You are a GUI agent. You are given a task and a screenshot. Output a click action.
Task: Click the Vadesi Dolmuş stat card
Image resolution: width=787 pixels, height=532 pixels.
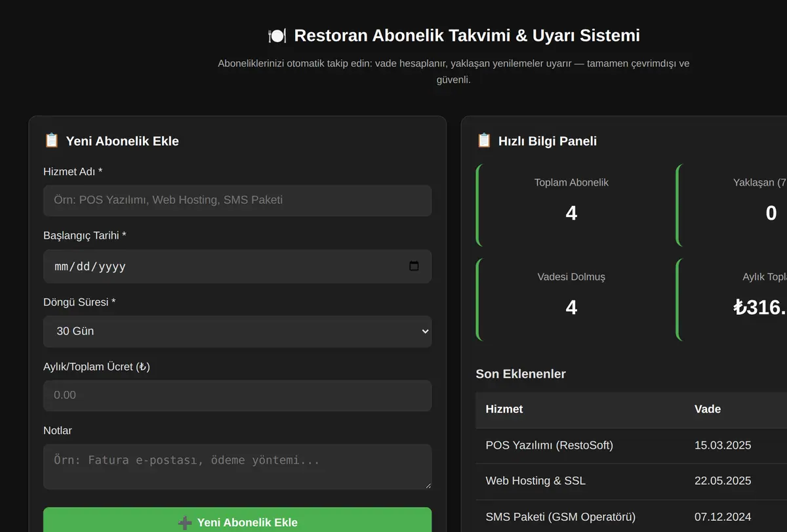571,299
